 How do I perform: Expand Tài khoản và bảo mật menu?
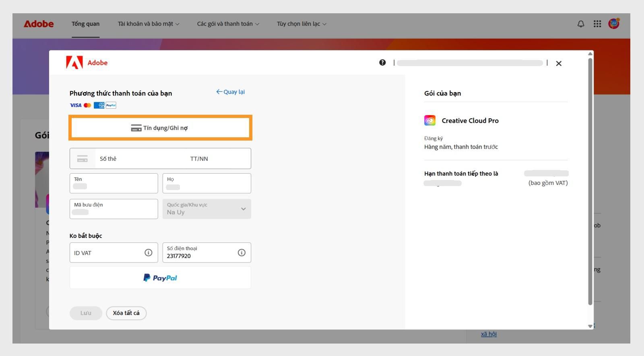click(149, 24)
